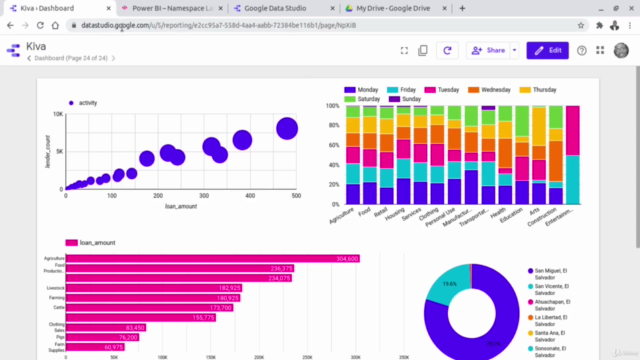
Task: Bookmark this page with star icon
Action: (581, 25)
